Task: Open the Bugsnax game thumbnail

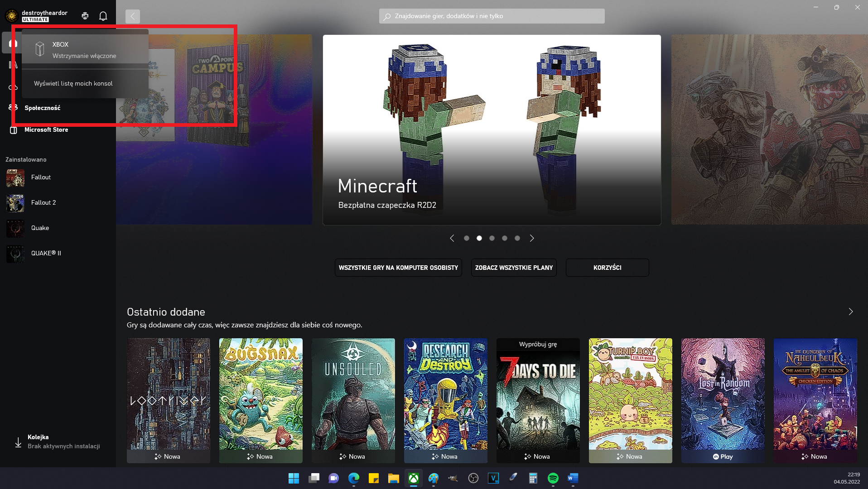Action: pos(260,394)
